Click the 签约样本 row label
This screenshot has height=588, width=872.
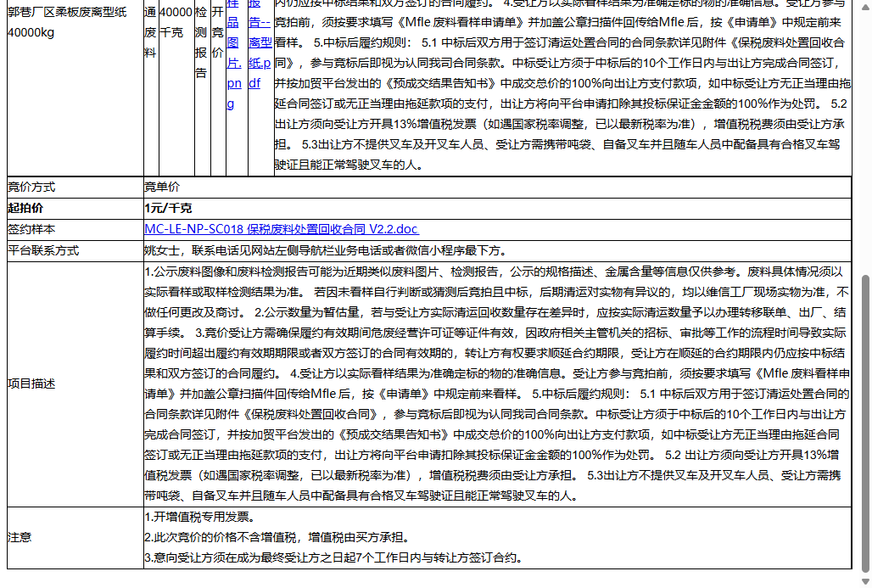[x=31, y=229]
